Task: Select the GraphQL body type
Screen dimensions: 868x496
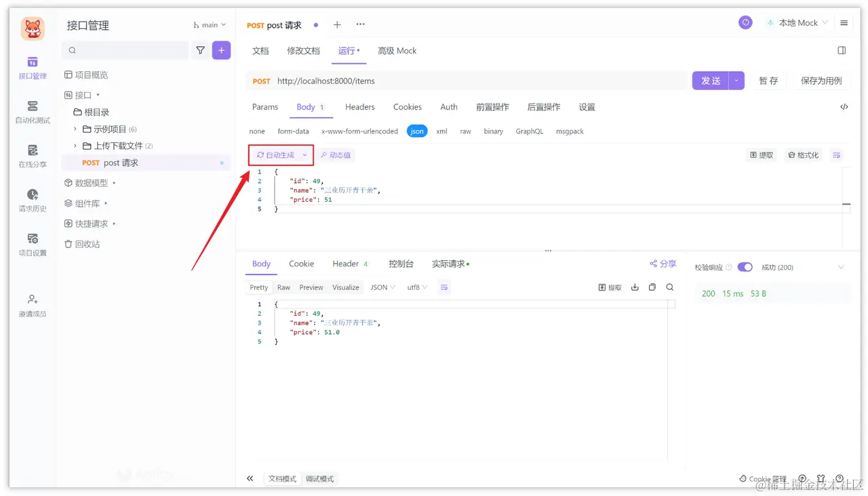Action: 529,131
